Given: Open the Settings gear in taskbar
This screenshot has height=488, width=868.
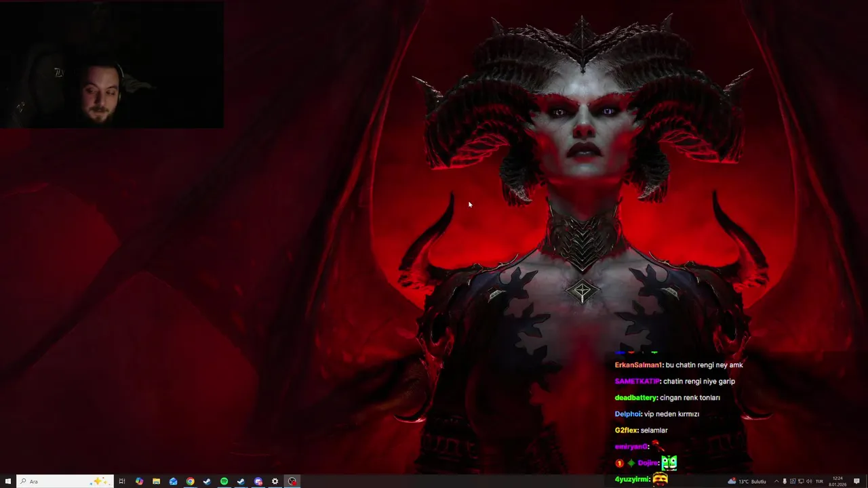Looking at the screenshot, I should pos(275,481).
